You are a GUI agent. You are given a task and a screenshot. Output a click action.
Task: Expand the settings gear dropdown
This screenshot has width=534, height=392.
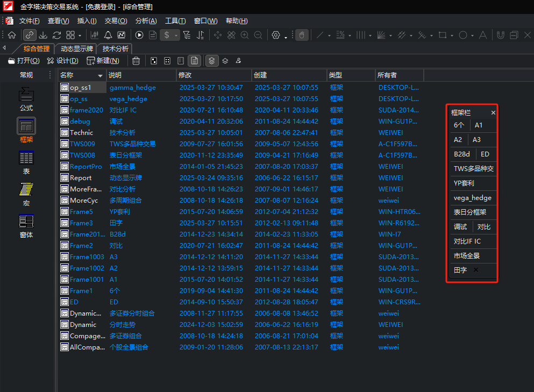point(286,36)
